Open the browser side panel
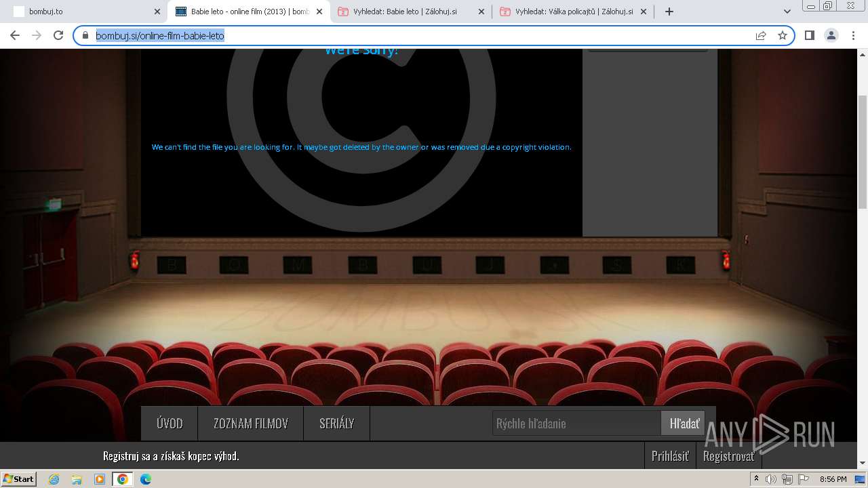Screen dimensions: 868x488 coord(809,35)
